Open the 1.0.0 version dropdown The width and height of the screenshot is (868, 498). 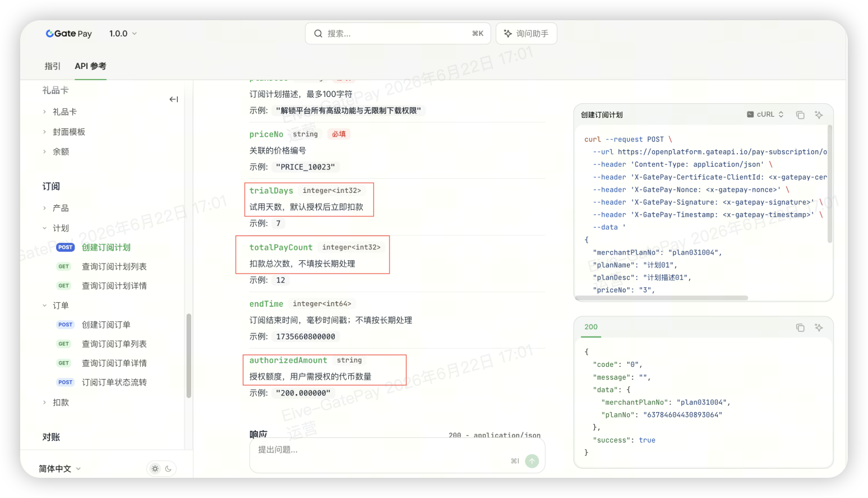tap(123, 34)
